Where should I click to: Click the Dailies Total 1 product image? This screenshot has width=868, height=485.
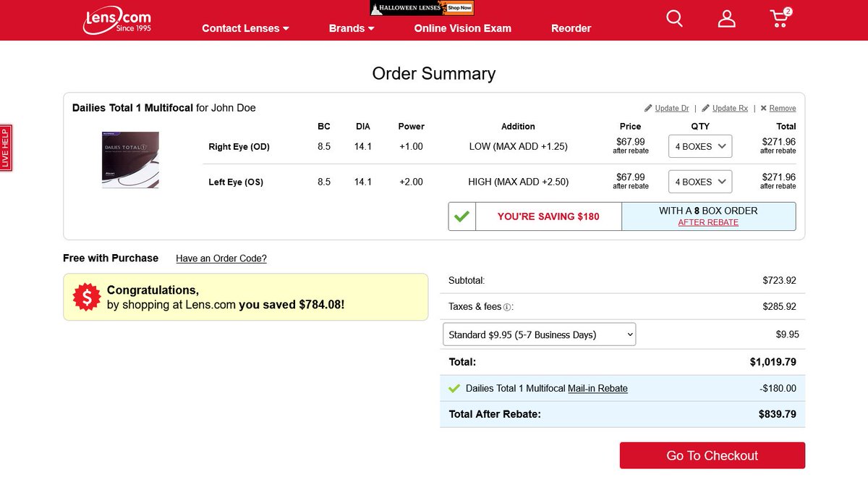131,160
